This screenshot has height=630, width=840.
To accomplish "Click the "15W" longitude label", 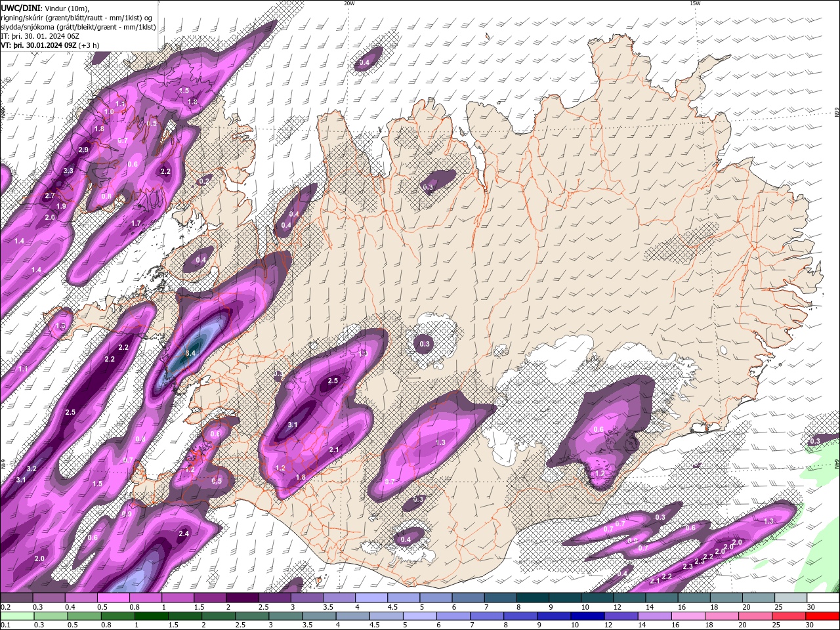I will click(x=695, y=3).
